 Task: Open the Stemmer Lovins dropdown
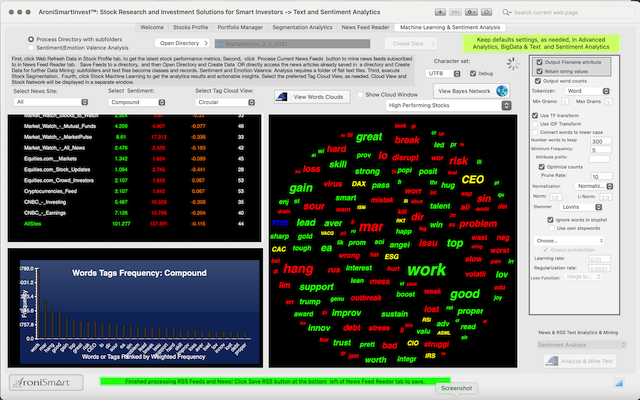(580, 207)
